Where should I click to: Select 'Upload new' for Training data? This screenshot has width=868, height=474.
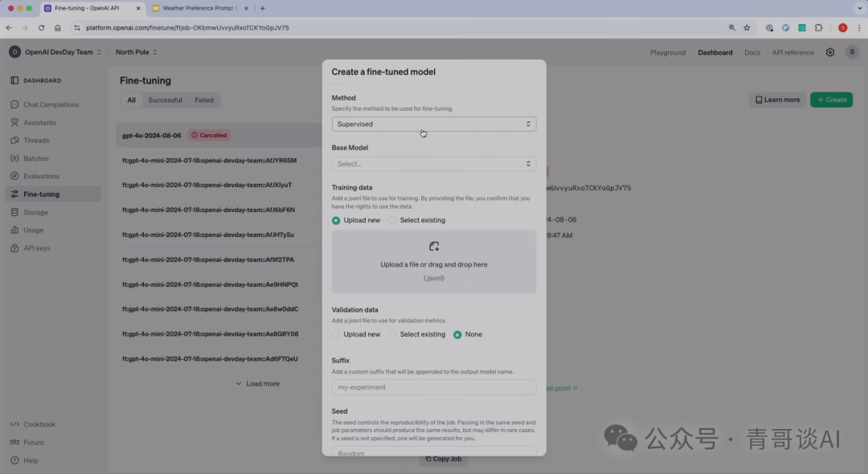pos(337,220)
